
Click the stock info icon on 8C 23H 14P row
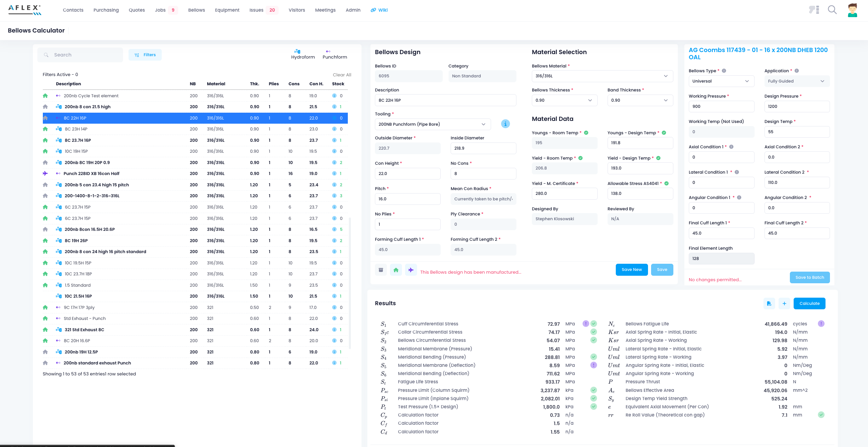pos(334,129)
